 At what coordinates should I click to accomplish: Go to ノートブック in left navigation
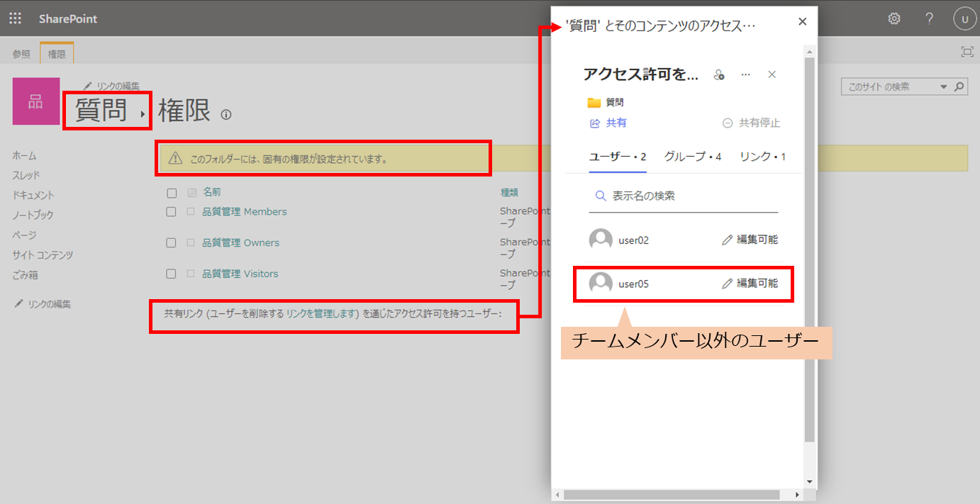33,215
